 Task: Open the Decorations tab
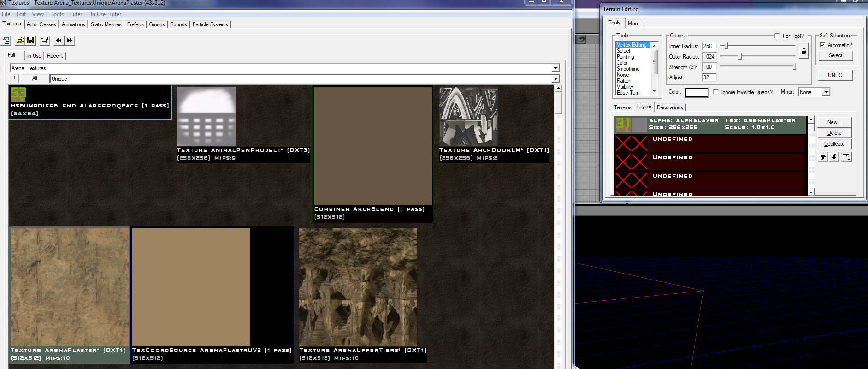[x=669, y=107]
